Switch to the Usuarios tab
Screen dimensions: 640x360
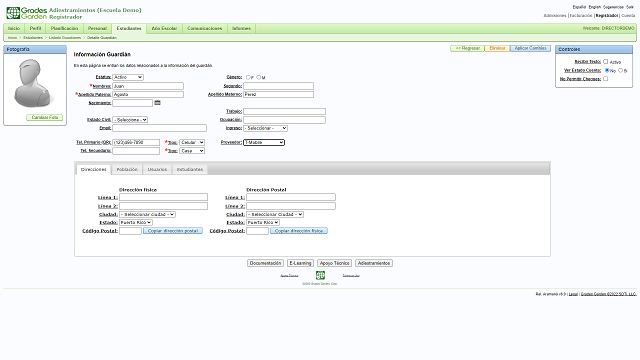pyautogui.click(x=158, y=169)
